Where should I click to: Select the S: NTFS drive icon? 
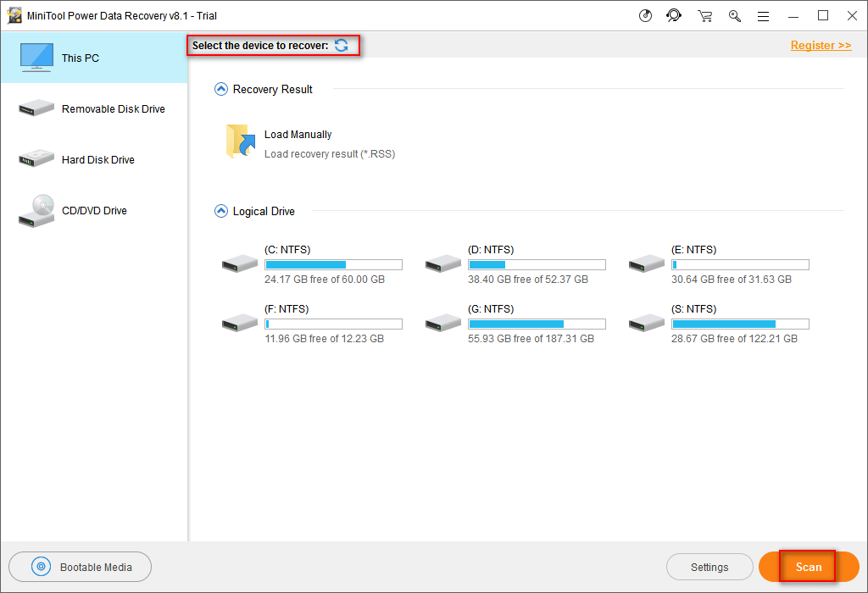(x=647, y=323)
